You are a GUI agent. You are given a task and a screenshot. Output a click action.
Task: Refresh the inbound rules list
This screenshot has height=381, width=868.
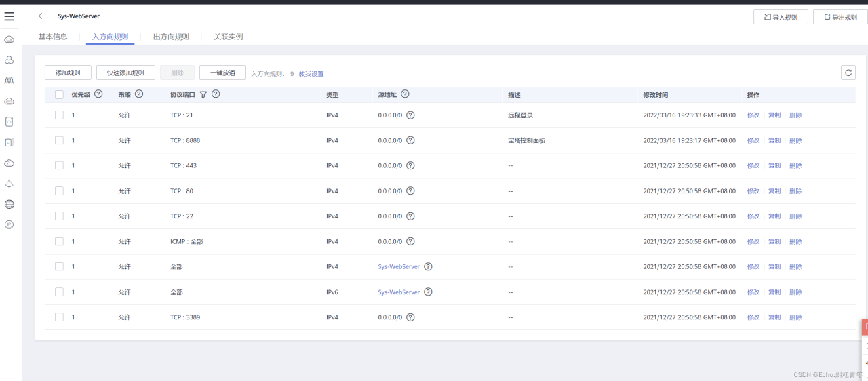848,73
